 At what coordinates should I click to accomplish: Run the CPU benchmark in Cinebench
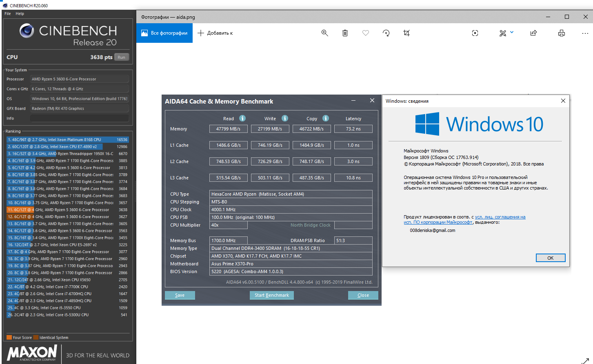click(122, 57)
